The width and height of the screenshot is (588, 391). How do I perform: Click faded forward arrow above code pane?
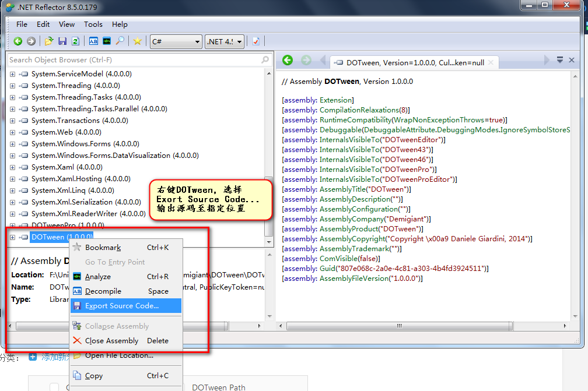coord(306,60)
